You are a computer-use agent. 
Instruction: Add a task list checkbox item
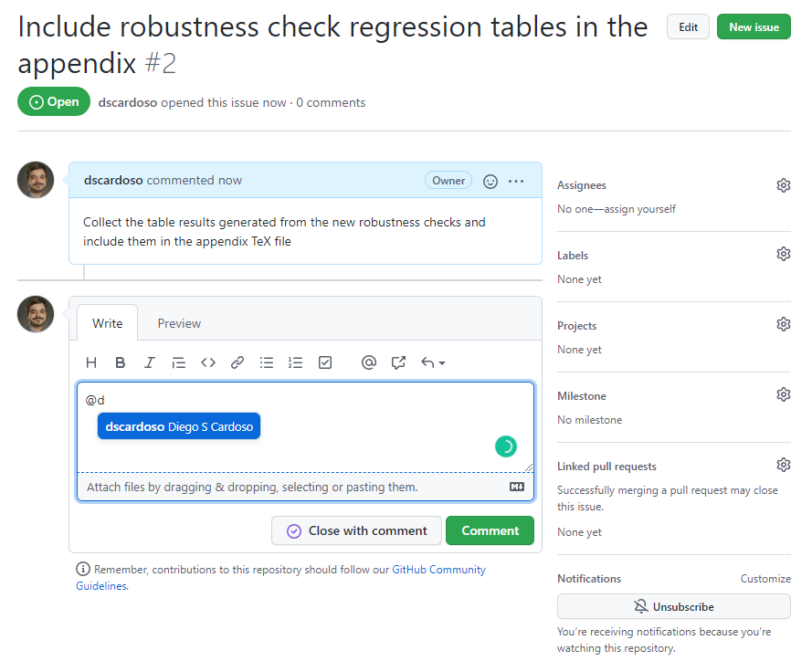(325, 362)
